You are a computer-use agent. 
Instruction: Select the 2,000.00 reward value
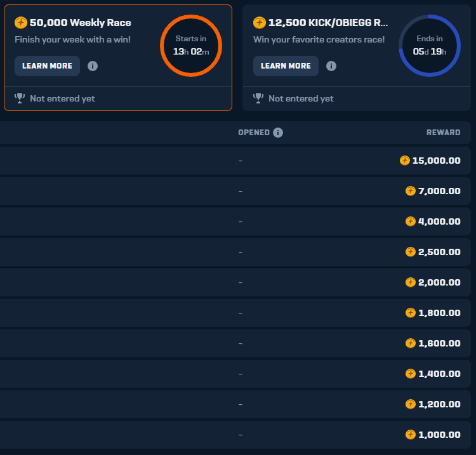[x=439, y=282]
